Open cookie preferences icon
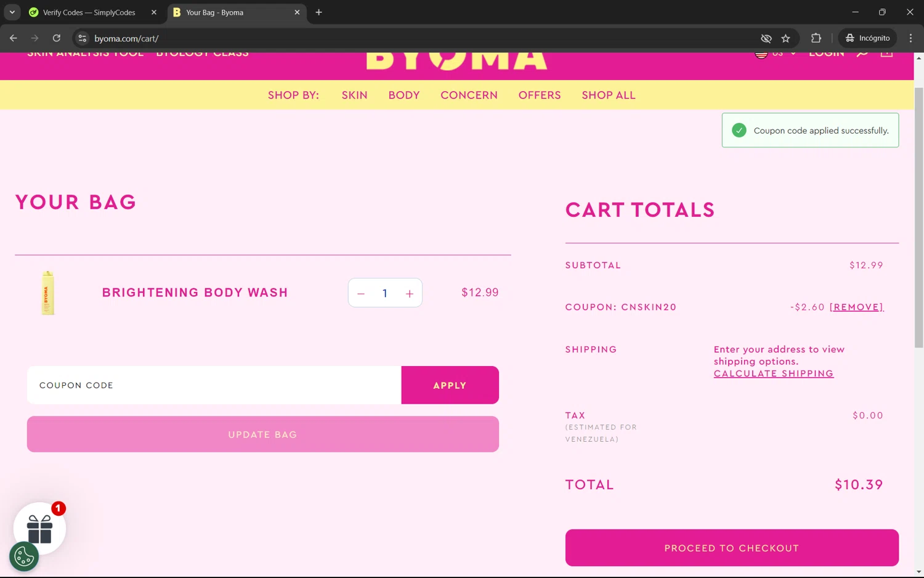The image size is (924, 578). click(x=24, y=556)
